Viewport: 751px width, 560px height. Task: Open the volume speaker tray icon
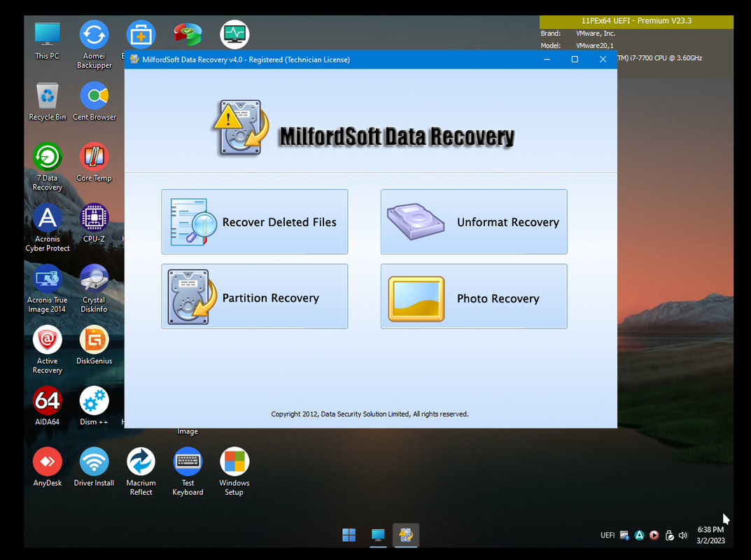pos(684,535)
